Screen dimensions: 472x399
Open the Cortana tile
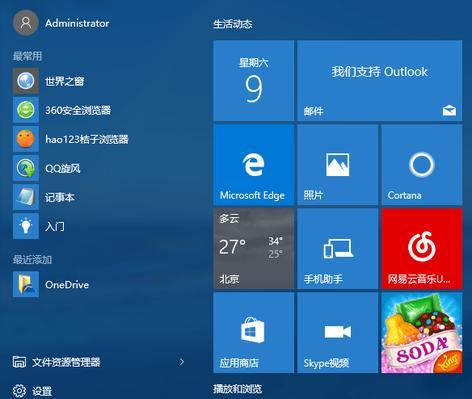422,165
